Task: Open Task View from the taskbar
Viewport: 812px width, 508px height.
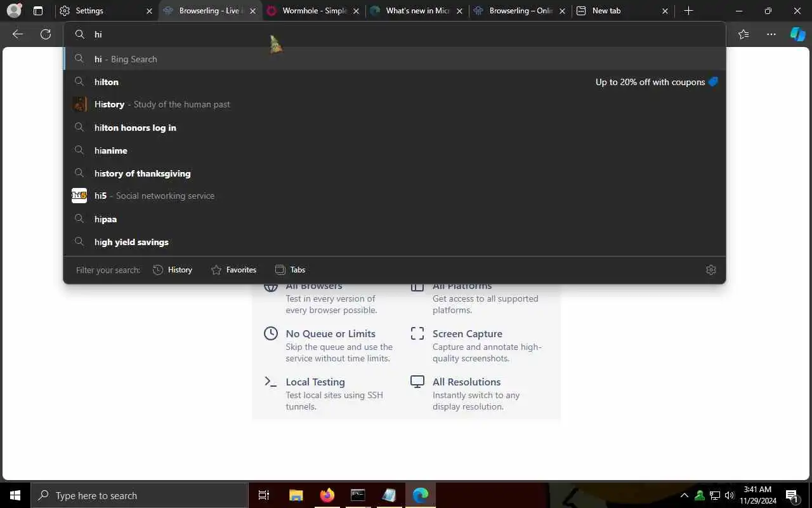Action: click(264, 495)
